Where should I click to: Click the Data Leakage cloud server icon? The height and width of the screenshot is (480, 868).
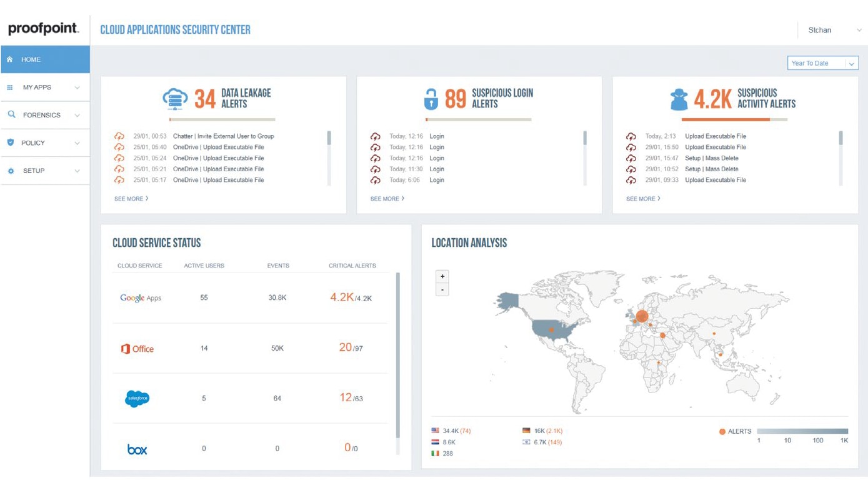coord(176,98)
